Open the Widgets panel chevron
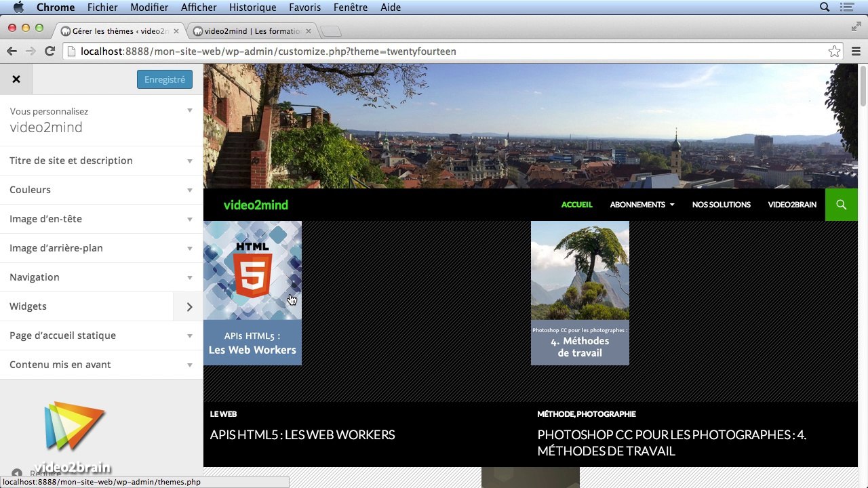868x488 pixels. pyautogui.click(x=189, y=306)
